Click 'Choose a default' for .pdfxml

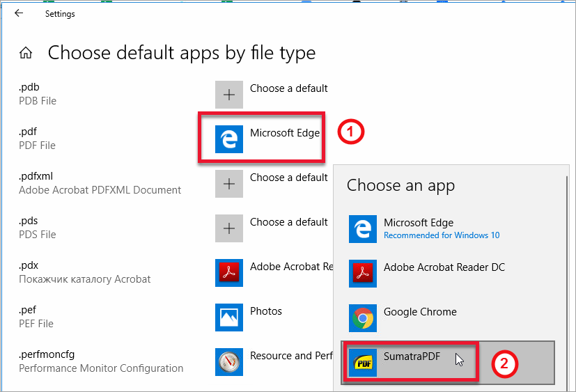288,178
